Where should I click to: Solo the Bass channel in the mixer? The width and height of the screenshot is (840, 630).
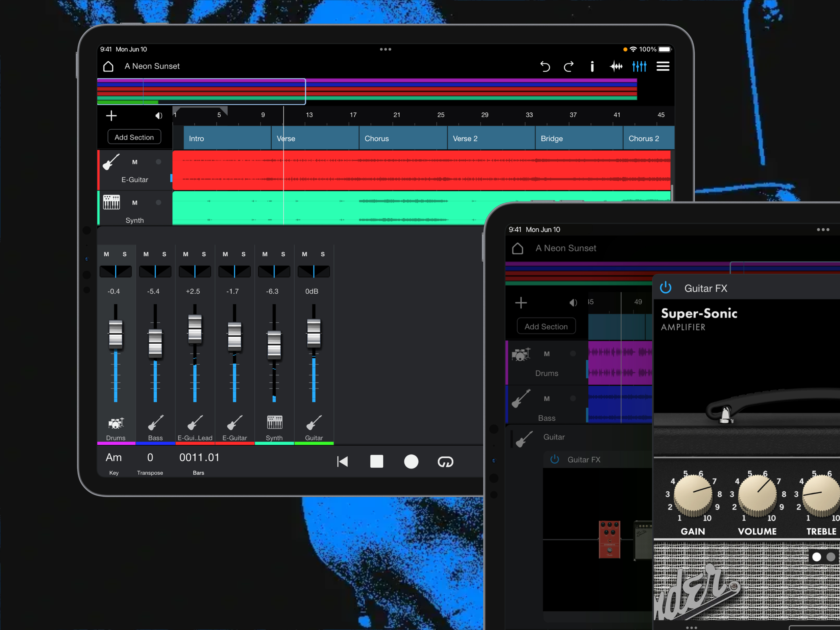pos(164,254)
